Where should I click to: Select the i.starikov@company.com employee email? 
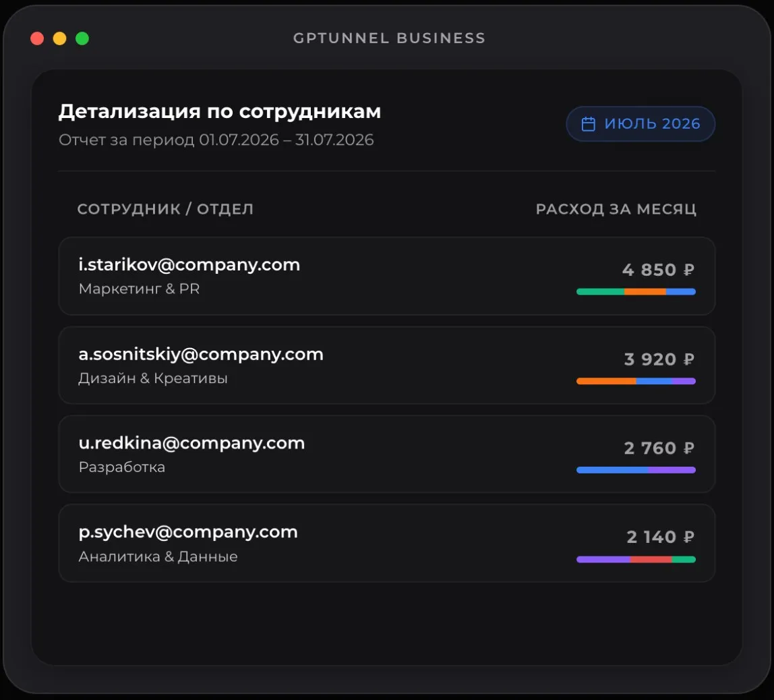(189, 264)
